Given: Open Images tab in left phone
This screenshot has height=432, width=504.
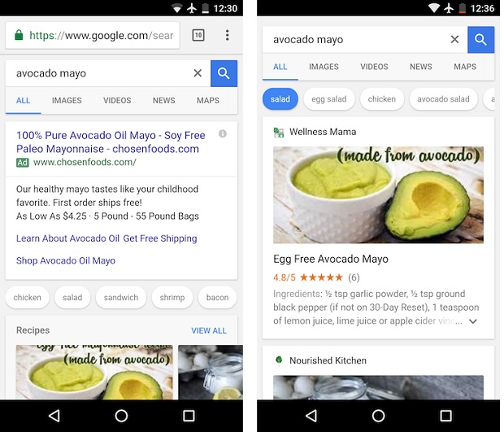Looking at the screenshot, I should [x=67, y=100].
